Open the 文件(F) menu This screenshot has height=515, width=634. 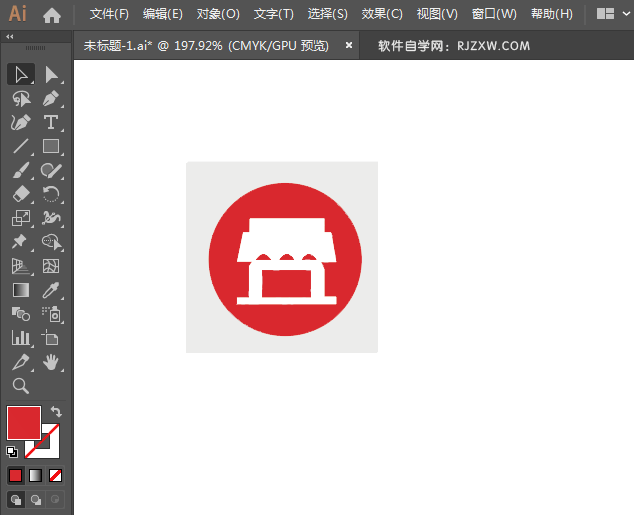(x=109, y=14)
